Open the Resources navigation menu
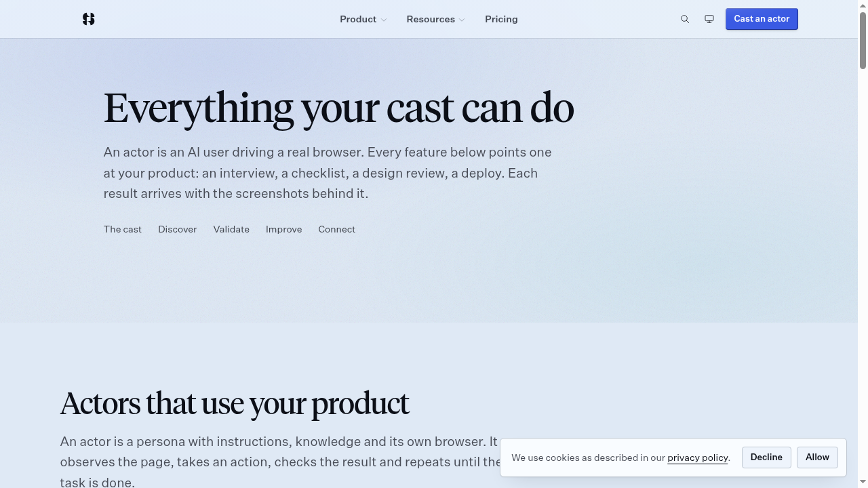The width and height of the screenshot is (868, 488). pos(435,19)
